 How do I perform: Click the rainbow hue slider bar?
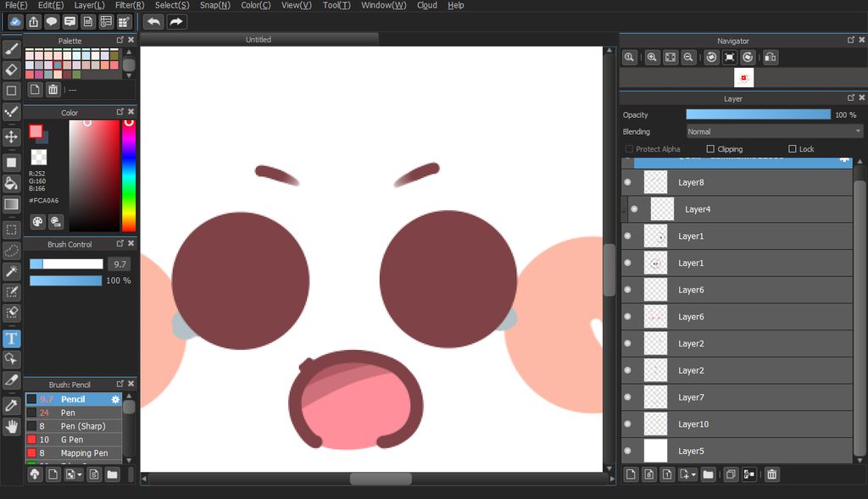point(129,175)
